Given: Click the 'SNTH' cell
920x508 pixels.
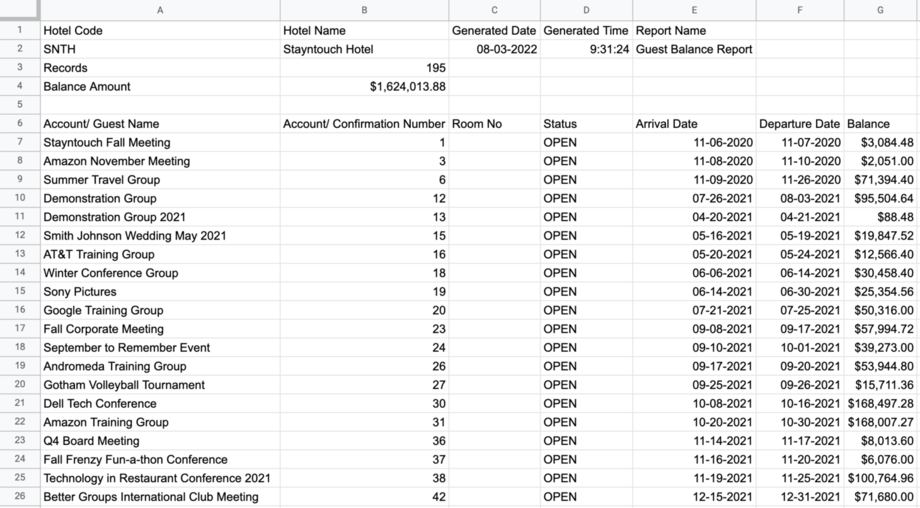Looking at the screenshot, I should point(160,49).
